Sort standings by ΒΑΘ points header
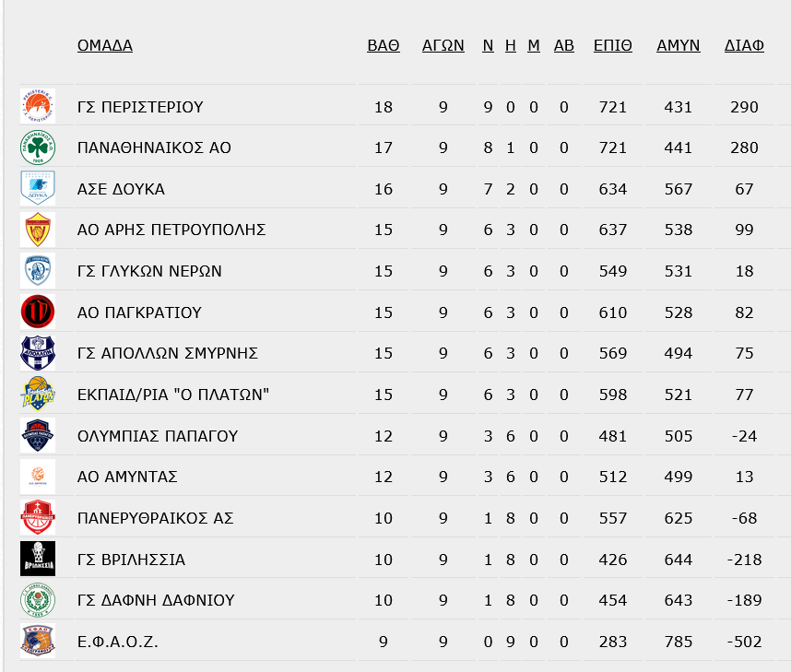 (384, 45)
